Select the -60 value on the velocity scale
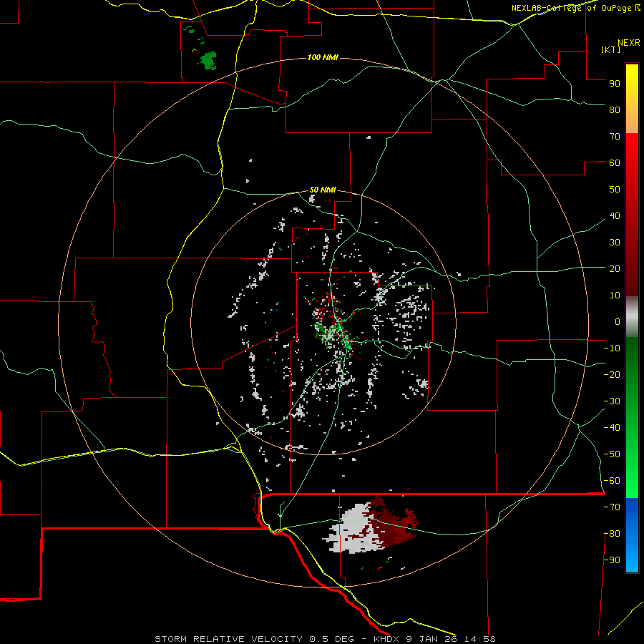 pyautogui.click(x=612, y=481)
